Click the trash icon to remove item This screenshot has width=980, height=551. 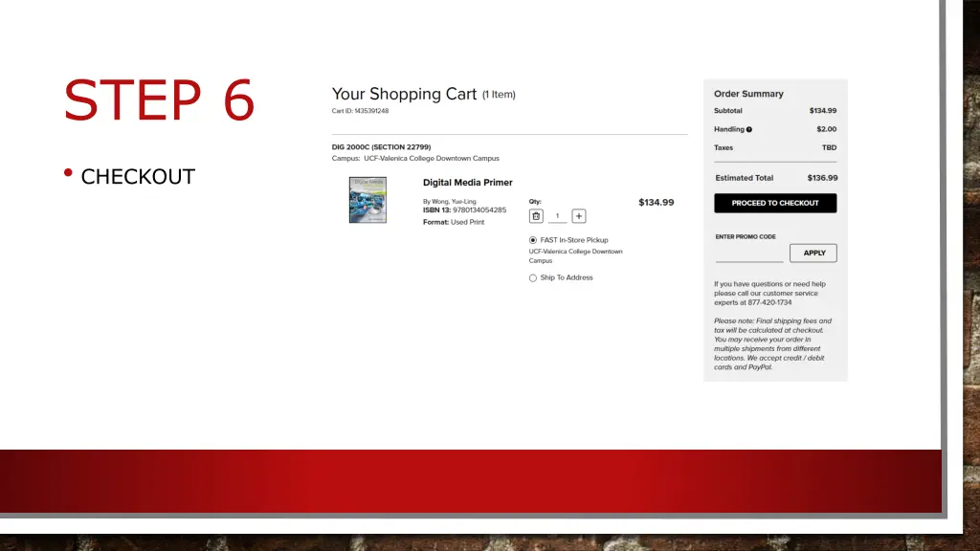(536, 216)
